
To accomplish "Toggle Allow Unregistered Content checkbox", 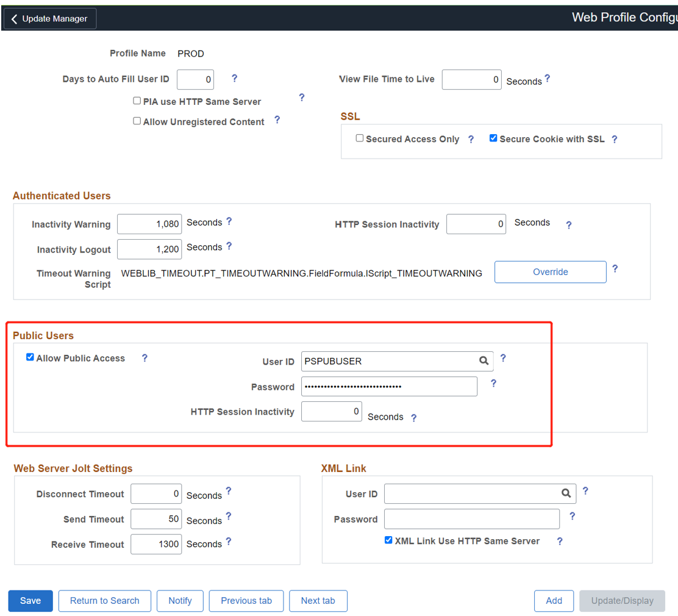I will [x=137, y=121].
